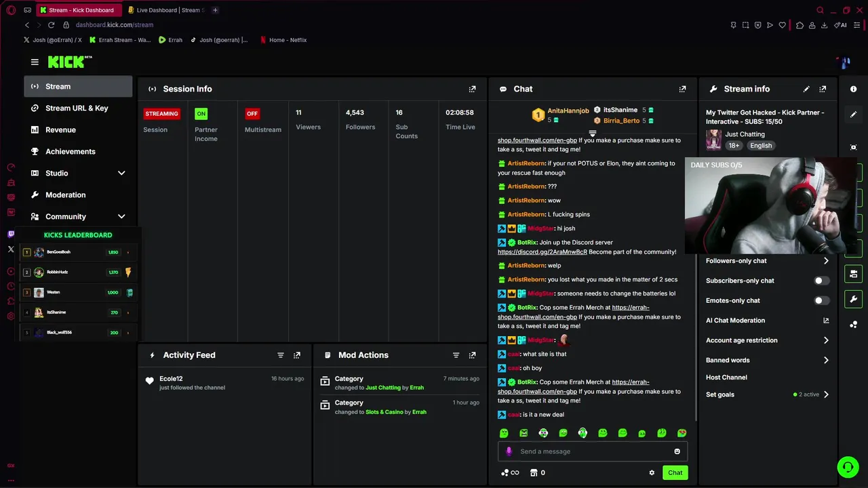Open the Errah Stream bookmark
The width and height of the screenshot is (868, 488).
click(120, 40)
